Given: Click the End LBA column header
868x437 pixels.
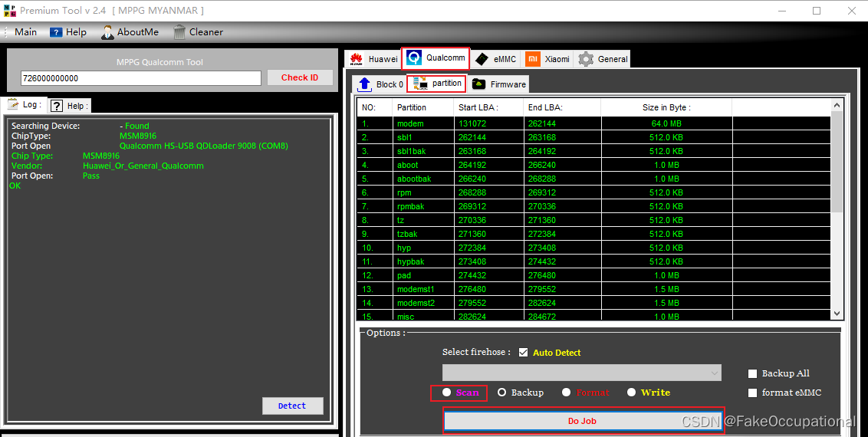Looking at the screenshot, I should [x=562, y=107].
